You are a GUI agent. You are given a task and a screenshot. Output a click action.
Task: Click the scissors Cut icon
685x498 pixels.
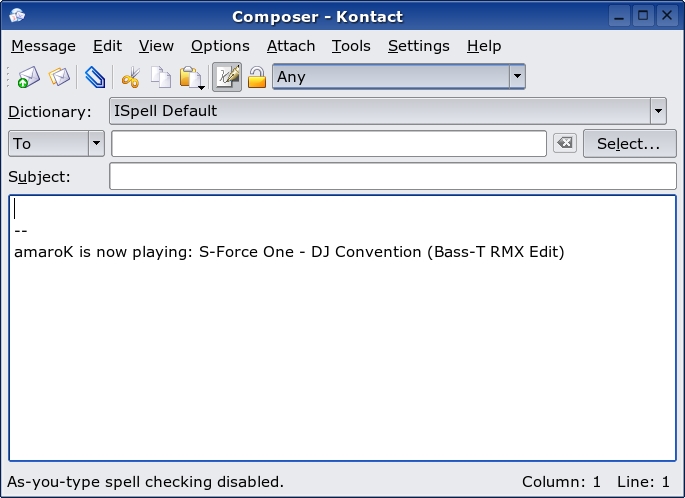[x=131, y=77]
